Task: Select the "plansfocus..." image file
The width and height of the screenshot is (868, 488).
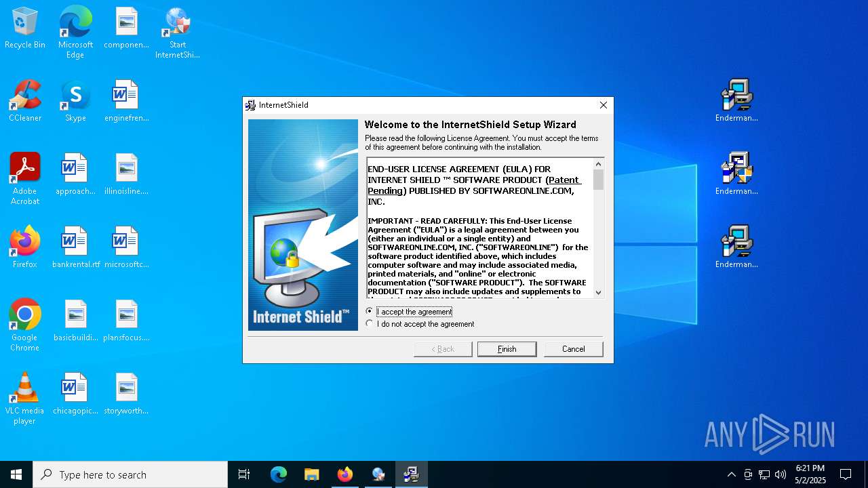Action: pos(126,321)
